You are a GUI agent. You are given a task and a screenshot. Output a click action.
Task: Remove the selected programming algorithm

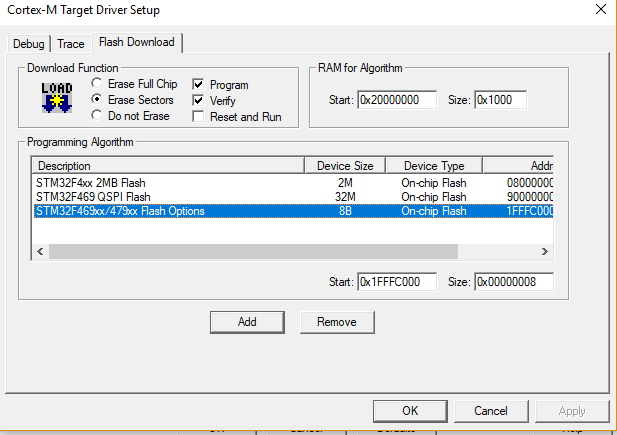click(337, 322)
